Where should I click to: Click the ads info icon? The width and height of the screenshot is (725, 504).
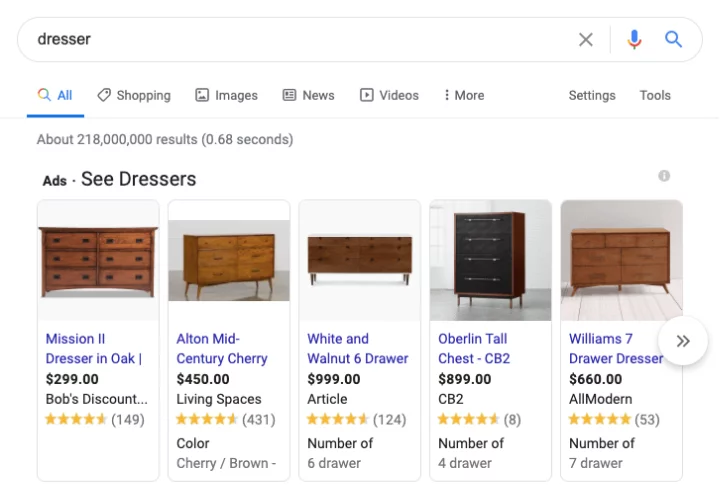point(664,176)
